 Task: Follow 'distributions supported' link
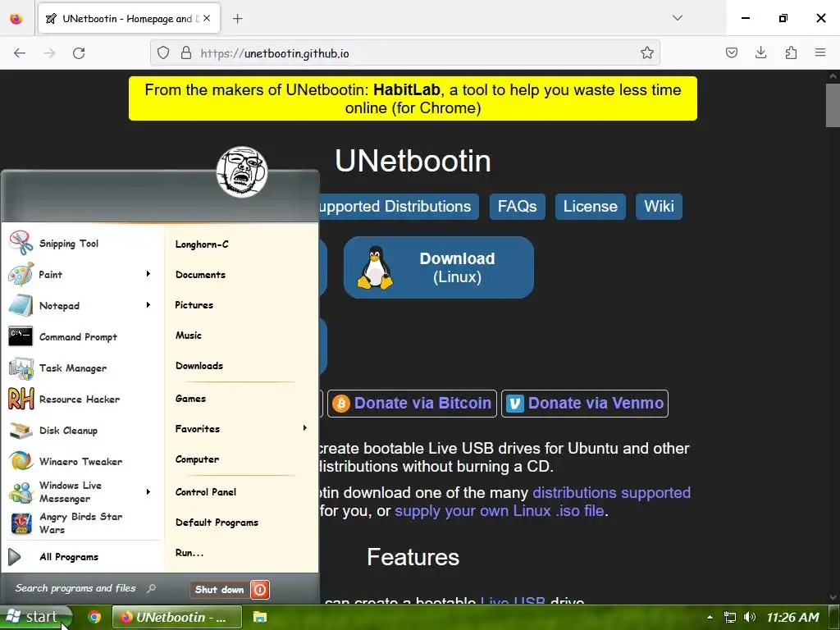[612, 492]
